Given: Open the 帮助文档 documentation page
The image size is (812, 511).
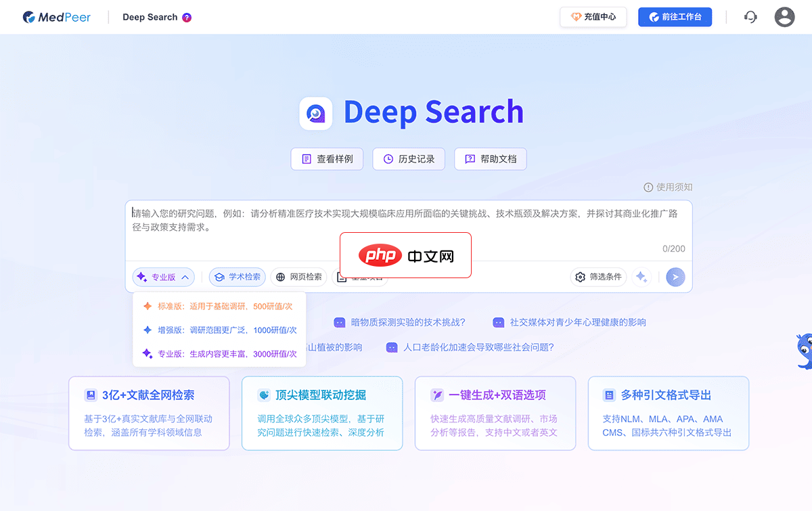Looking at the screenshot, I should [490, 158].
